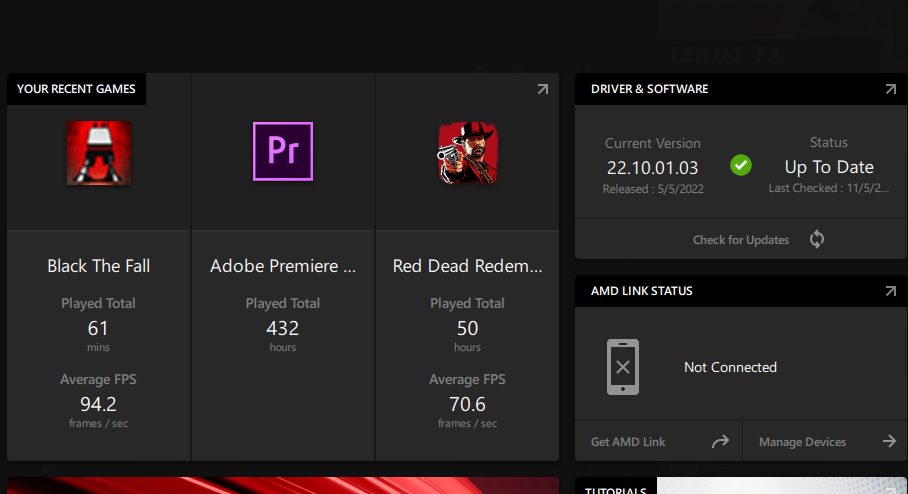Open the Adobe Premiere Pr icon
Screen dimensions: 908x494
tap(283, 152)
